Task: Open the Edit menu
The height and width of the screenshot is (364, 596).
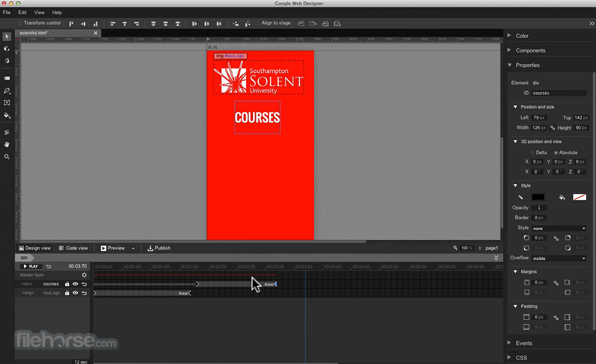Action: coord(23,13)
